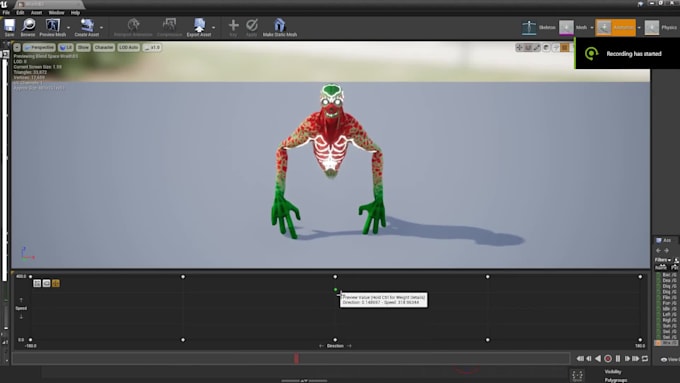
Task: Jump to end of animation playback
Action: point(636,358)
